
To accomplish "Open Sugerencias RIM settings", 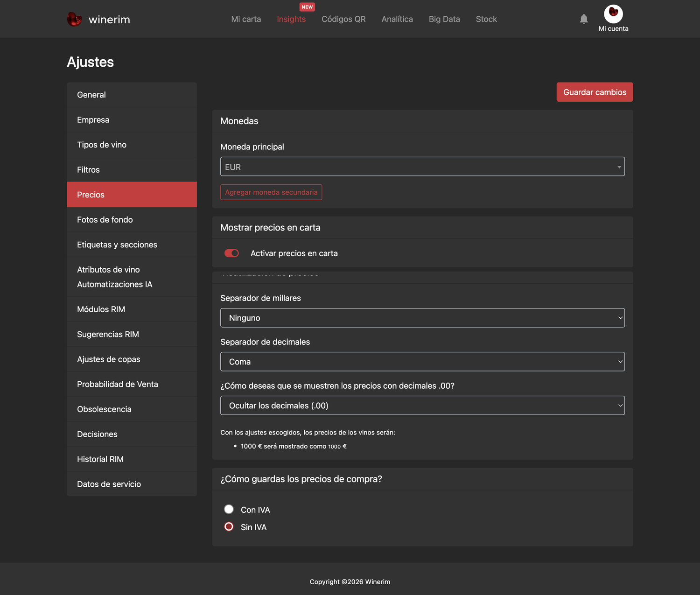I will [x=132, y=334].
